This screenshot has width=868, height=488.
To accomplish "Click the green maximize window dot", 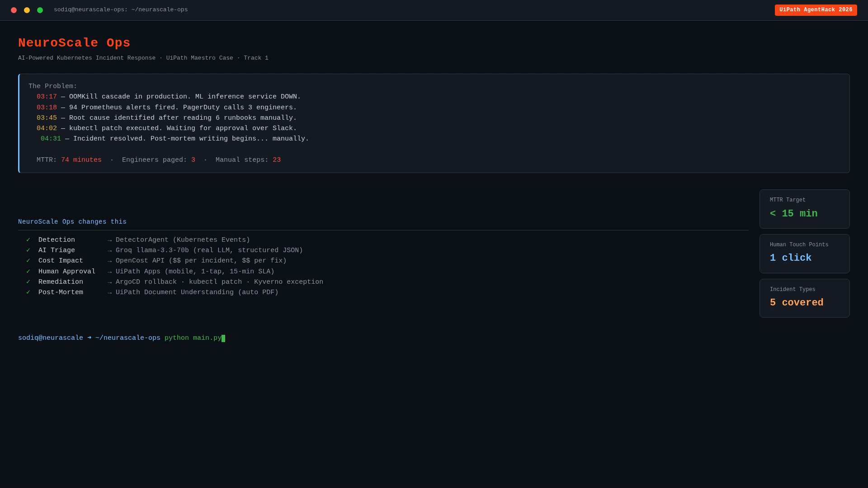I will pos(40,10).
